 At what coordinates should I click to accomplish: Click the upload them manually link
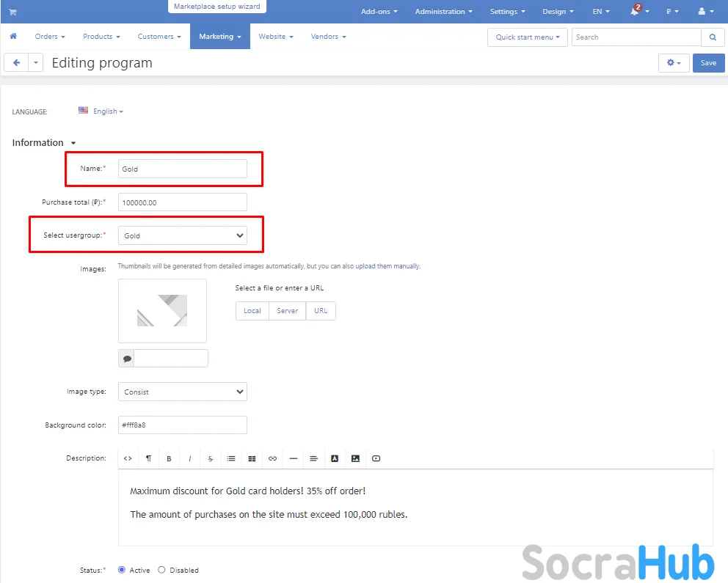[x=387, y=266]
